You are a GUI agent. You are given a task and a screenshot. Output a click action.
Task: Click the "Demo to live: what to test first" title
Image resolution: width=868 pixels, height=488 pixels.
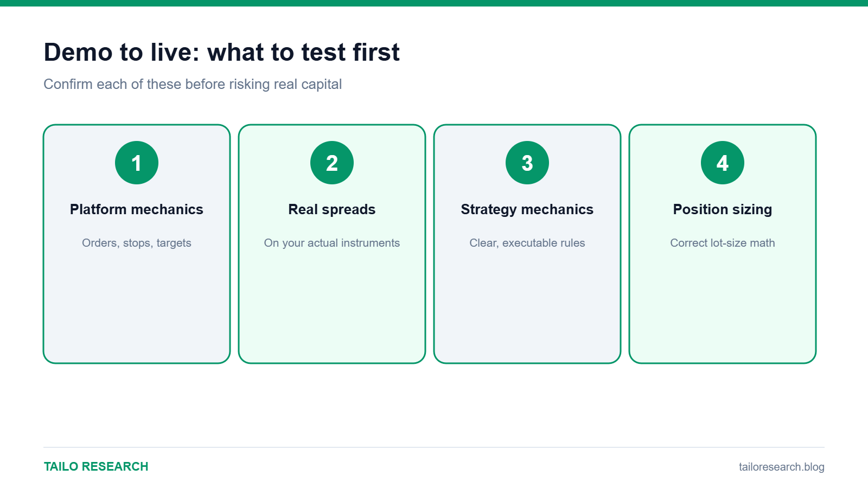tap(221, 53)
